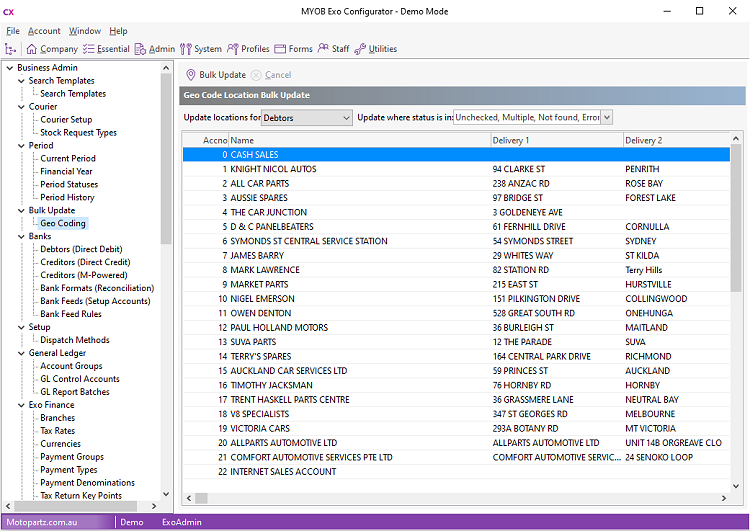The image size is (750, 531).
Task: Open Tax Rates tree item
Action: pos(57,431)
